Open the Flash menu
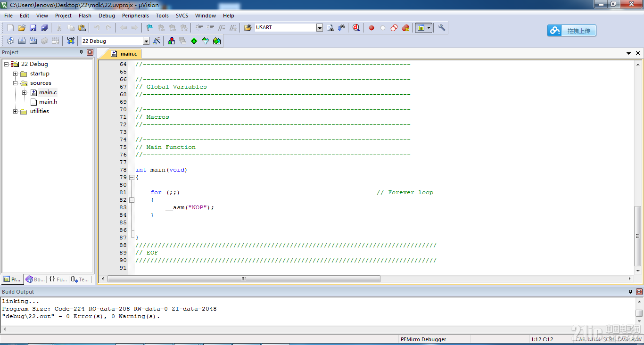Screen dimensions: 644x345 coord(85,16)
